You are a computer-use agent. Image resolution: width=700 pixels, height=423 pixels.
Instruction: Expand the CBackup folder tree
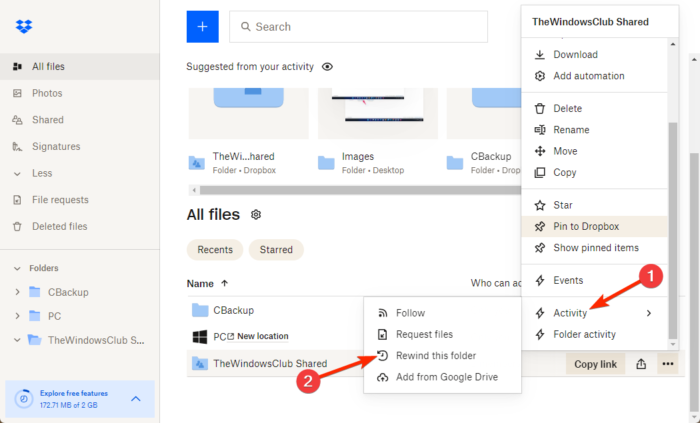[x=18, y=292]
